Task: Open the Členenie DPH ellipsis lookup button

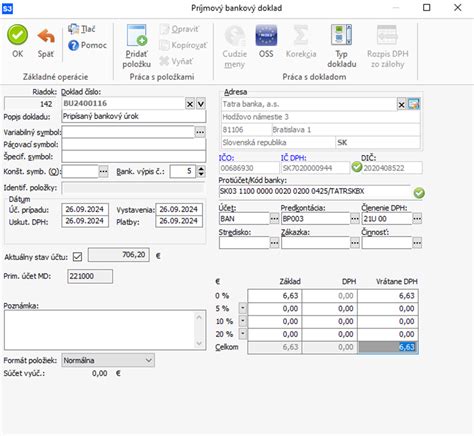Action: click(417, 219)
